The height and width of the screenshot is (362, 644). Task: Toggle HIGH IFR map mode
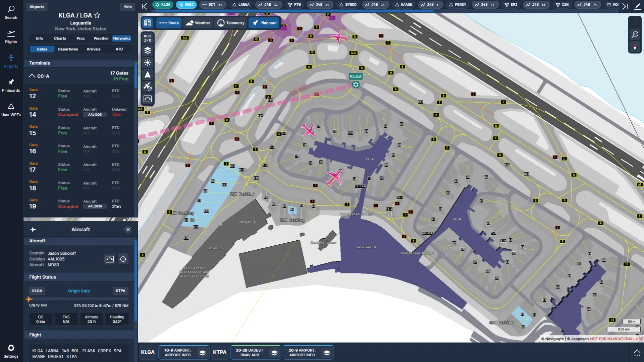pos(148,38)
